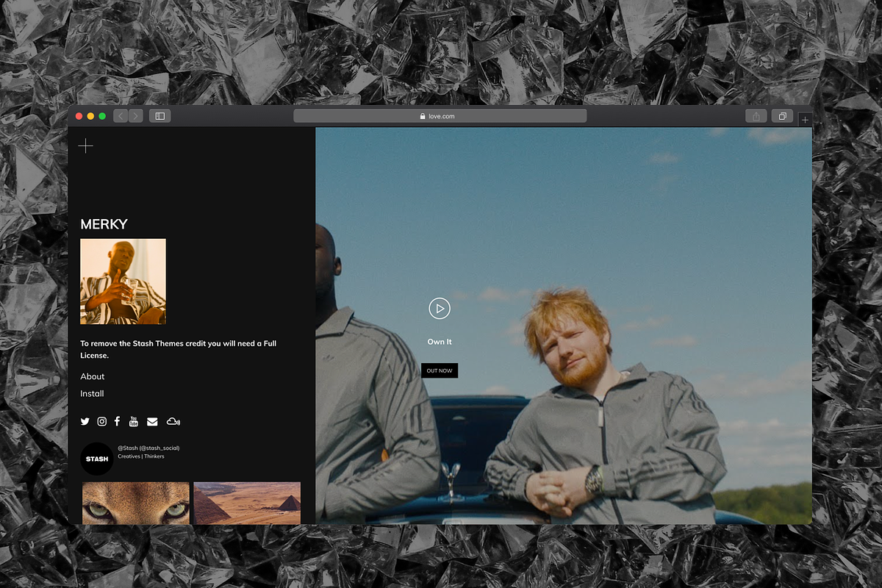Play the Own It video
Screen dimensions: 882x588
[x=440, y=309]
